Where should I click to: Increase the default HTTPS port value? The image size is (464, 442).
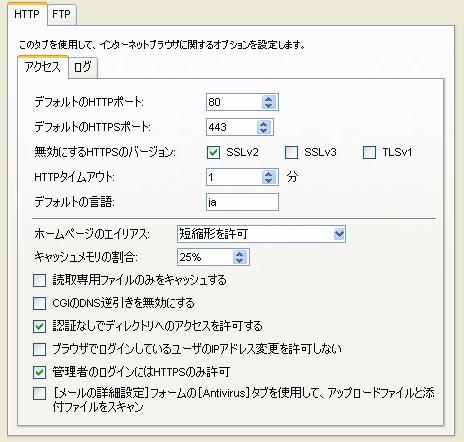[x=264, y=124]
